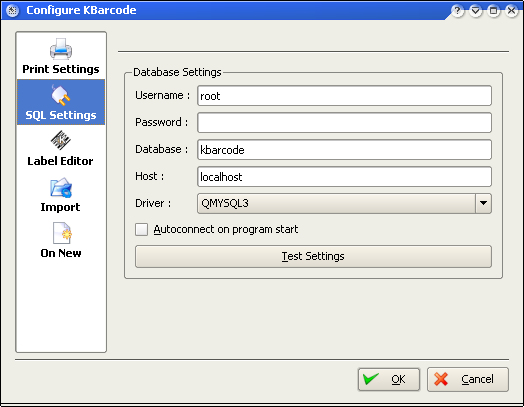The height and width of the screenshot is (407, 524).
Task: Click the "Driver :" label
Action: pos(153,203)
